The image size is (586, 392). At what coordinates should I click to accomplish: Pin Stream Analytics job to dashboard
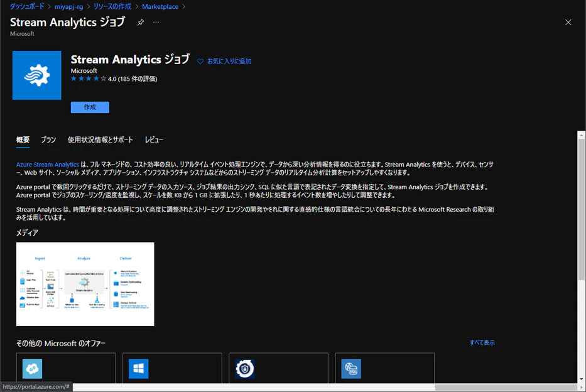pos(141,23)
